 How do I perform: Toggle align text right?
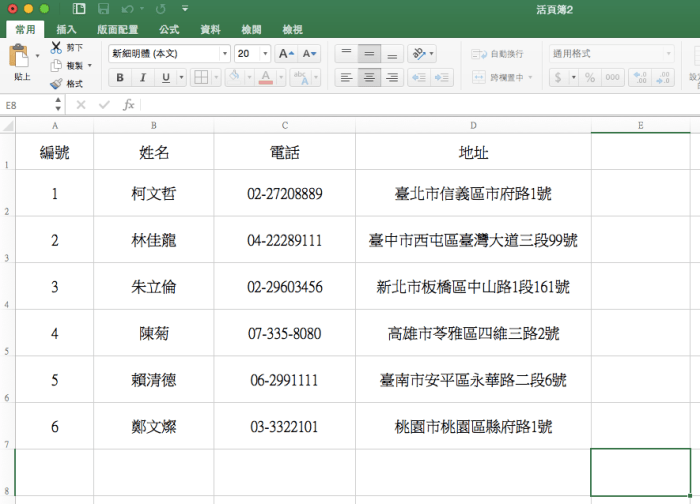pos(392,78)
